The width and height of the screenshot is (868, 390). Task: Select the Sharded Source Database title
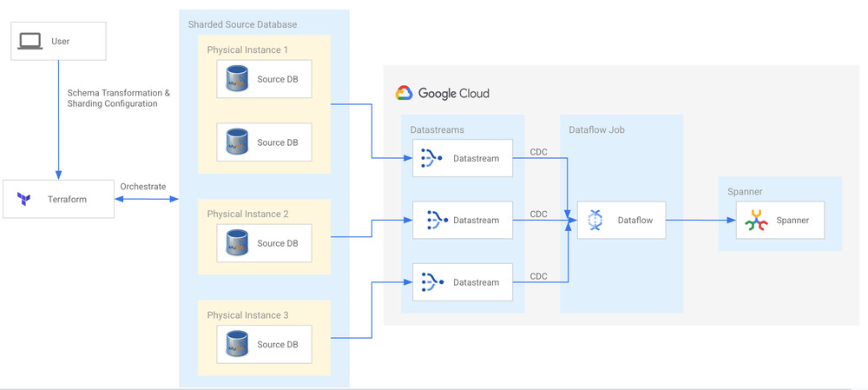coord(241,24)
